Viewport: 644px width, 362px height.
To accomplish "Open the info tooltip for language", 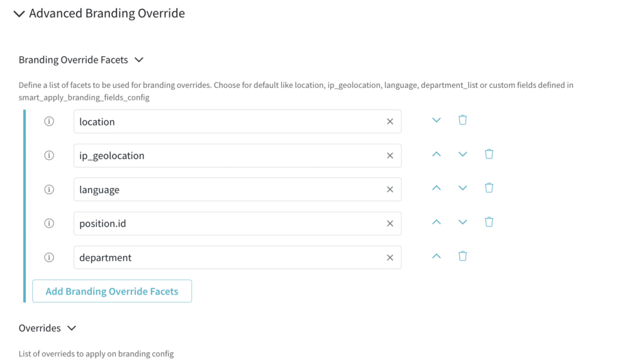I will (x=49, y=189).
